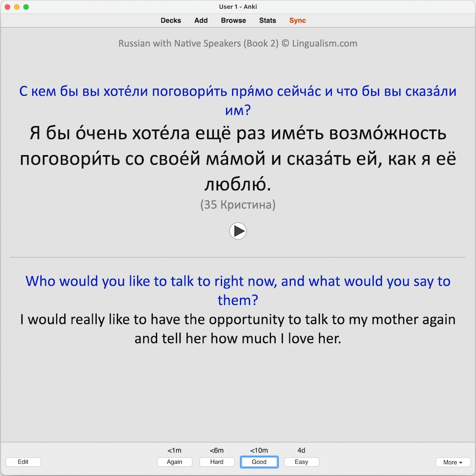Expand the More dropdown menu
Image resolution: width=476 pixels, height=476 pixels.
coord(453,462)
